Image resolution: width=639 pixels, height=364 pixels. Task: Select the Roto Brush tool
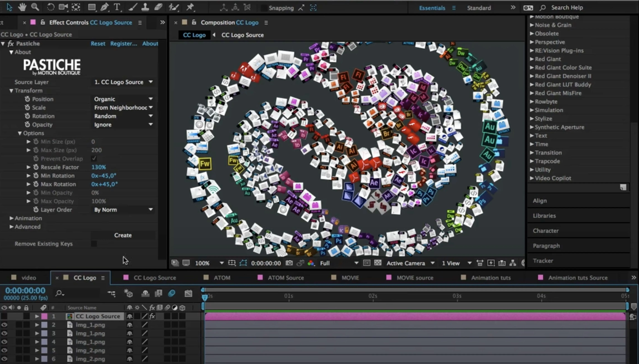click(174, 7)
